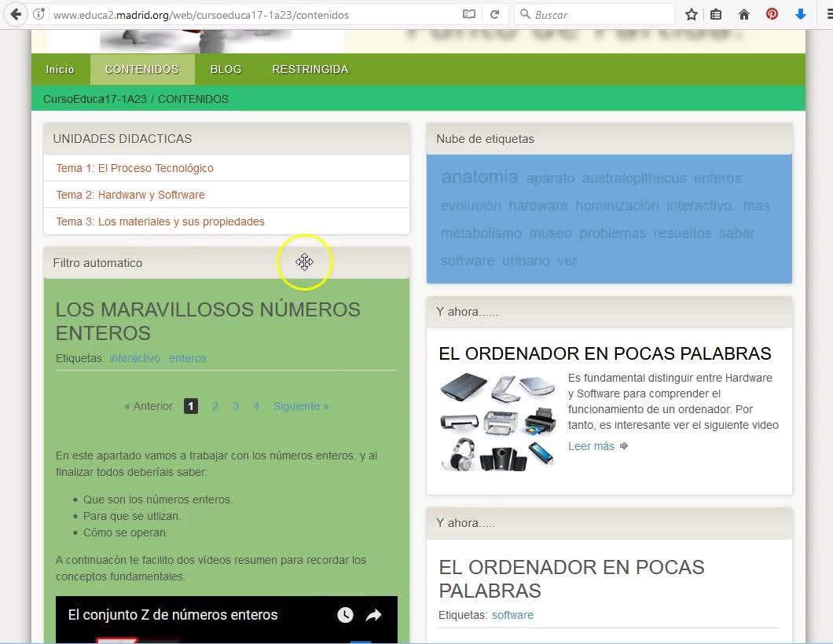Click the evolución tag in the cloud

point(471,206)
